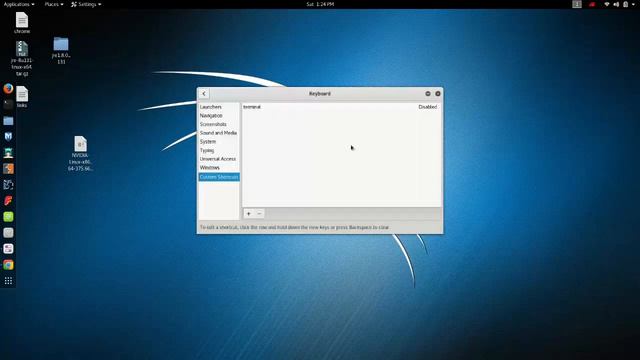Open the white and pink dock application
The width and height of the screenshot is (640, 360).
click(8, 249)
